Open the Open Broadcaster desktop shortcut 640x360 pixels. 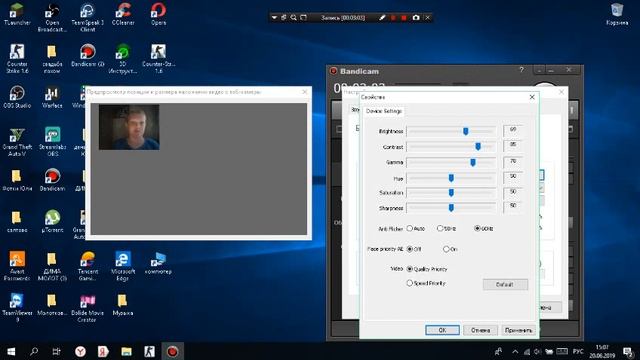[52, 18]
